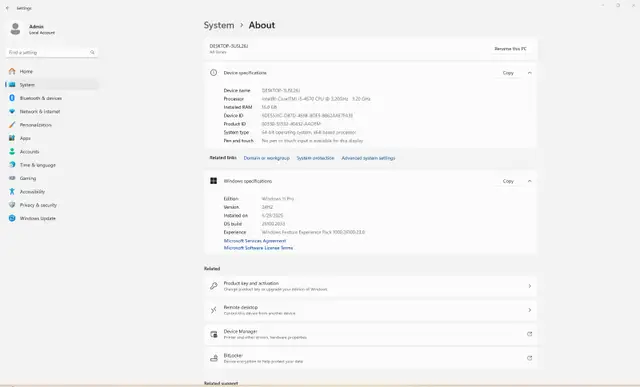Viewport: 640px width, 387px height.
Task: Open Bluetooth & devices settings
Action: tap(52, 98)
